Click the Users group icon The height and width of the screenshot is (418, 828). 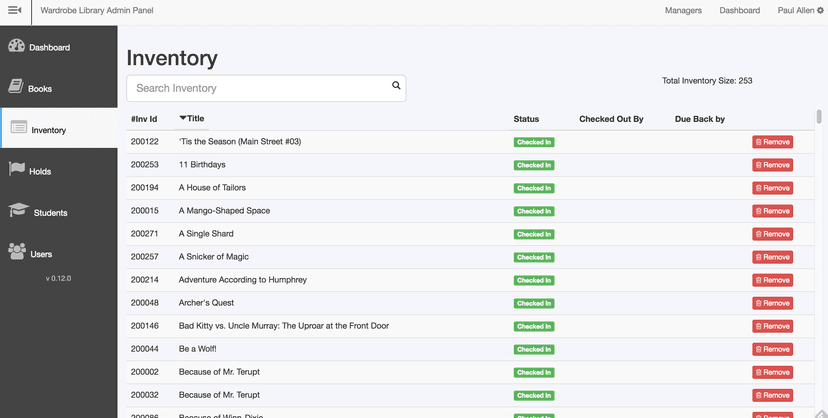coord(17,251)
